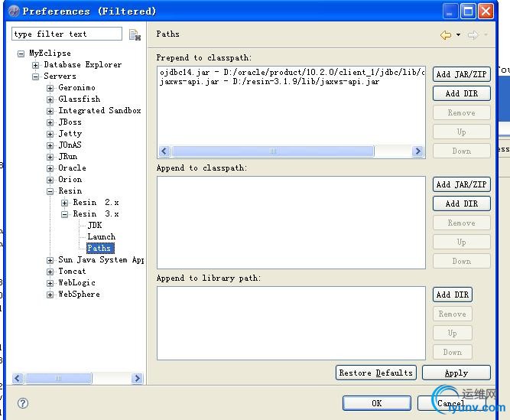The width and height of the screenshot is (510, 420).
Task: Select the Database Explorer label
Action: [83, 64]
